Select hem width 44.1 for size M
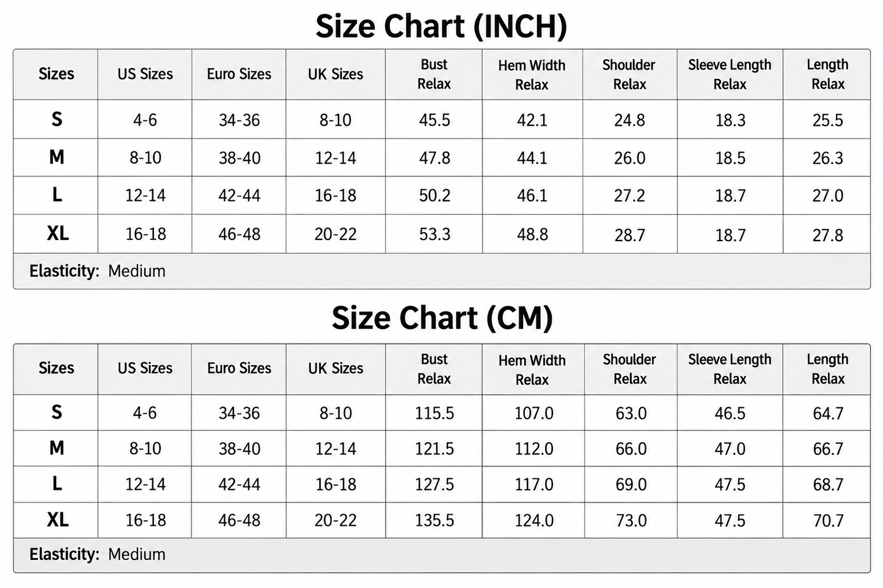Image resolution: width=883 pixels, height=588 pixels. pyautogui.click(x=532, y=158)
